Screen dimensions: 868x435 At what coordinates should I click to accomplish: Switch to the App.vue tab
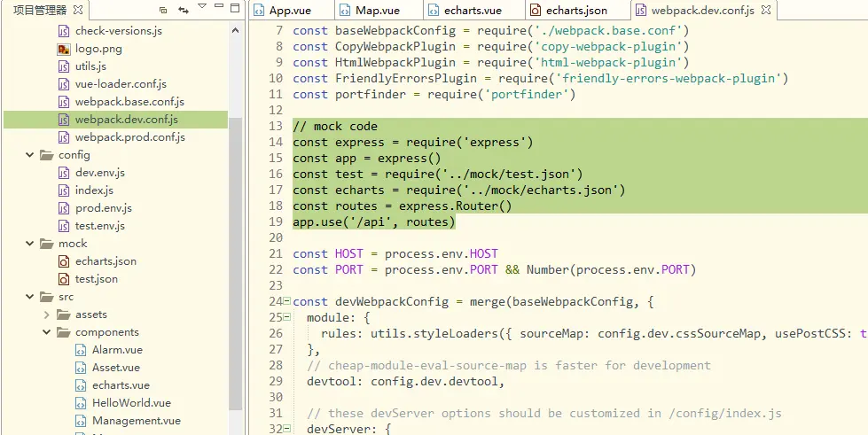[290, 11]
